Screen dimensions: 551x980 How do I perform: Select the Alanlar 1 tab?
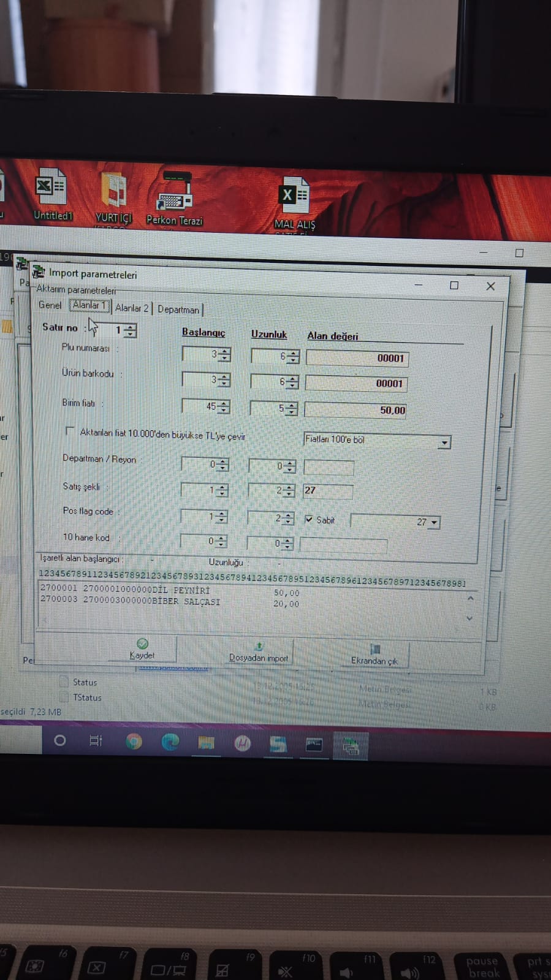click(x=89, y=305)
